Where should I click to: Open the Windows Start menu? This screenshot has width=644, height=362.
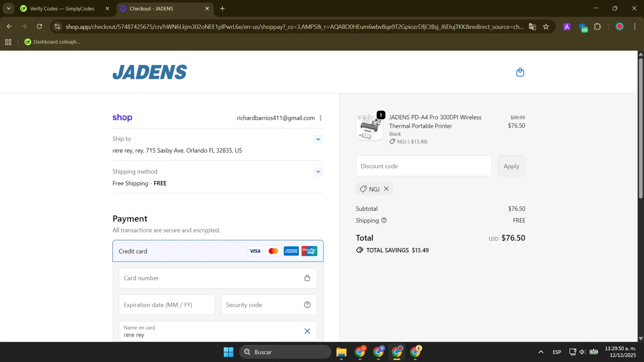228,352
